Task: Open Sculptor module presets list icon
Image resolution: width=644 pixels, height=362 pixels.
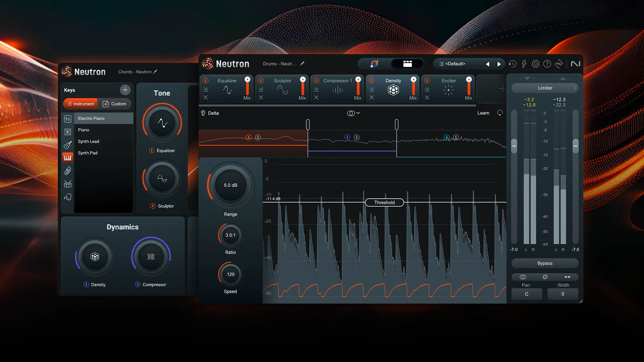Action: click(x=261, y=90)
